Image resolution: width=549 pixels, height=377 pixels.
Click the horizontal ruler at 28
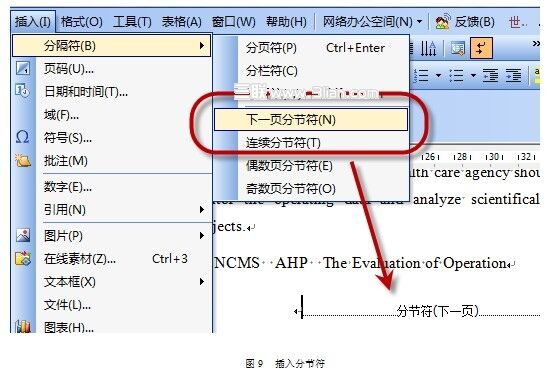click(461, 156)
